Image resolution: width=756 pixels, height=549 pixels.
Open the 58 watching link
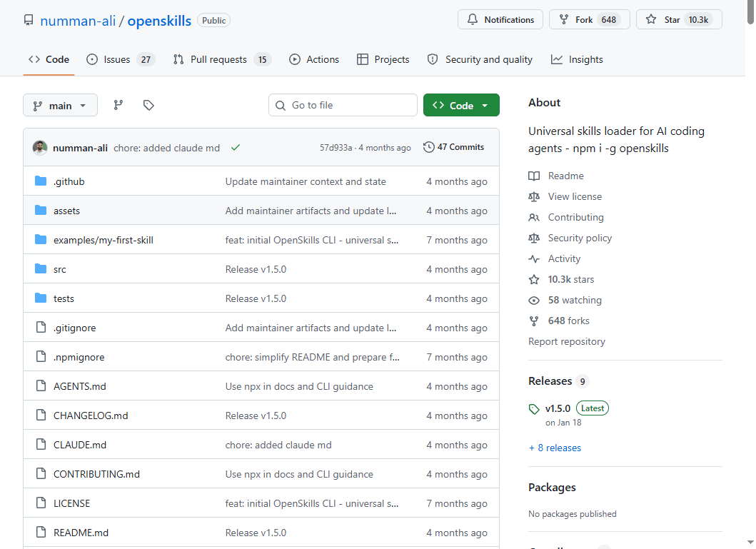[575, 301]
